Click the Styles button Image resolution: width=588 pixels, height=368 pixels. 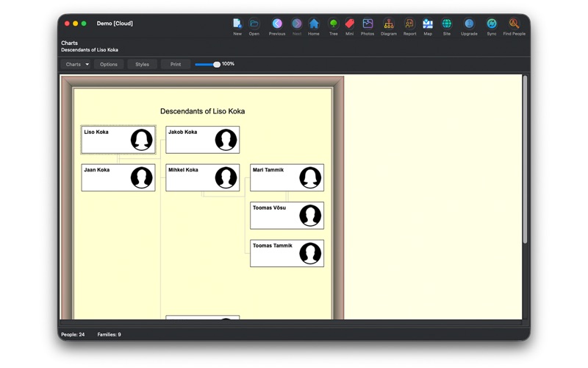tap(142, 64)
